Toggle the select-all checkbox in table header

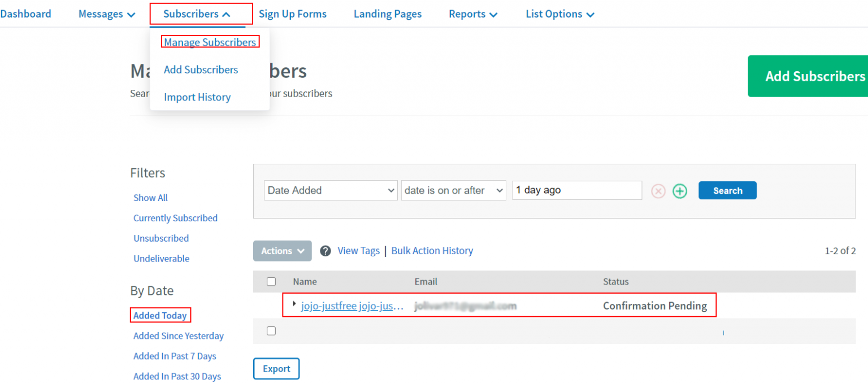pos(271,281)
